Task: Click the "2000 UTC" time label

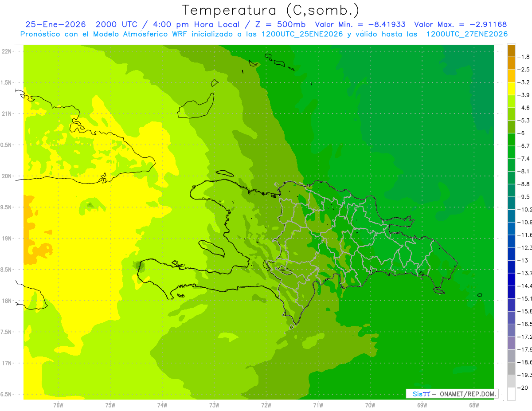Action: 117,24
